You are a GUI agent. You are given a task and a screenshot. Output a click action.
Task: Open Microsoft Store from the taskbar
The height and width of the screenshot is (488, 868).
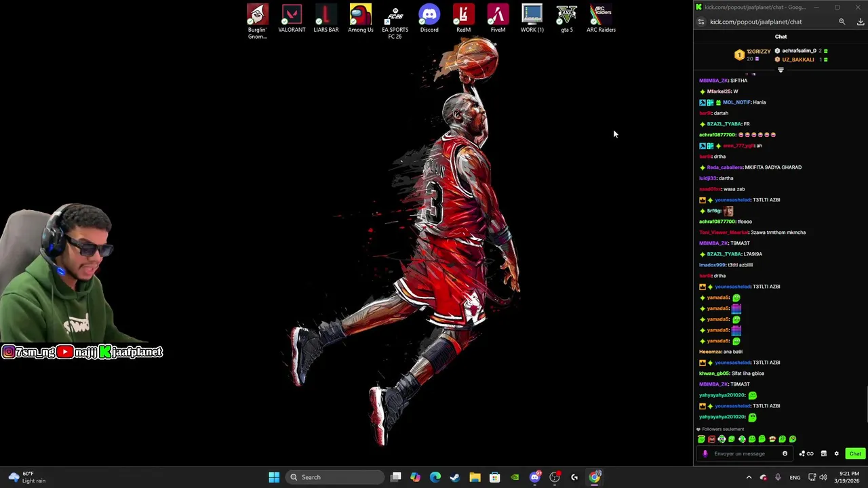(x=495, y=477)
